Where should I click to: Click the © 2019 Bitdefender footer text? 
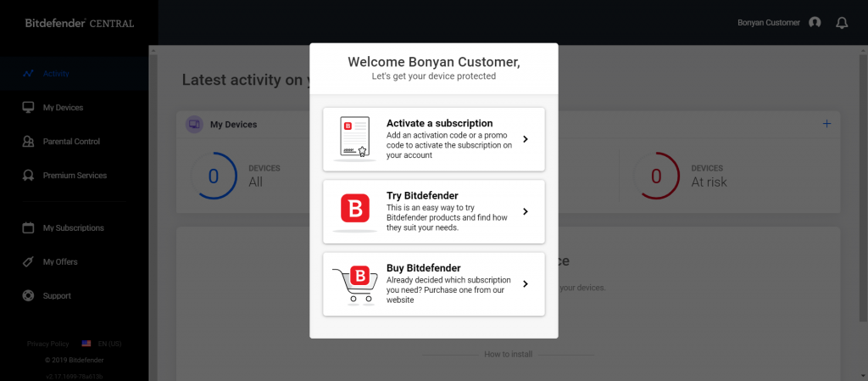pyautogui.click(x=75, y=360)
